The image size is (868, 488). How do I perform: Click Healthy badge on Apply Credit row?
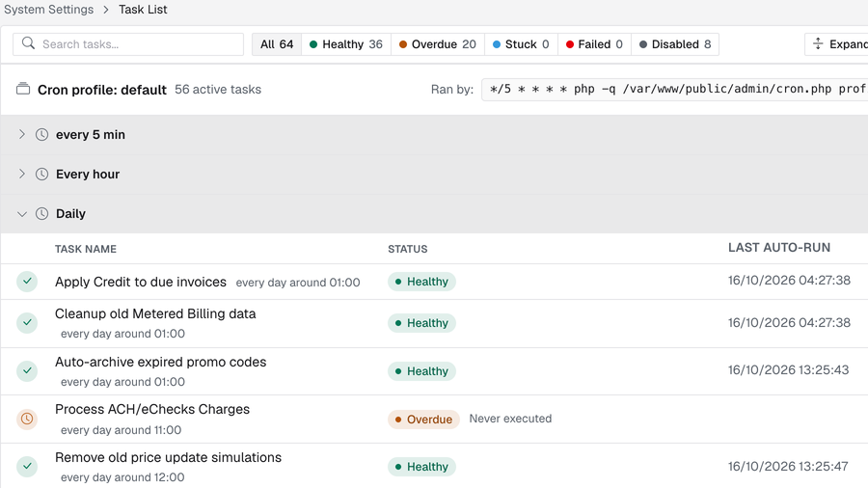tap(421, 282)
